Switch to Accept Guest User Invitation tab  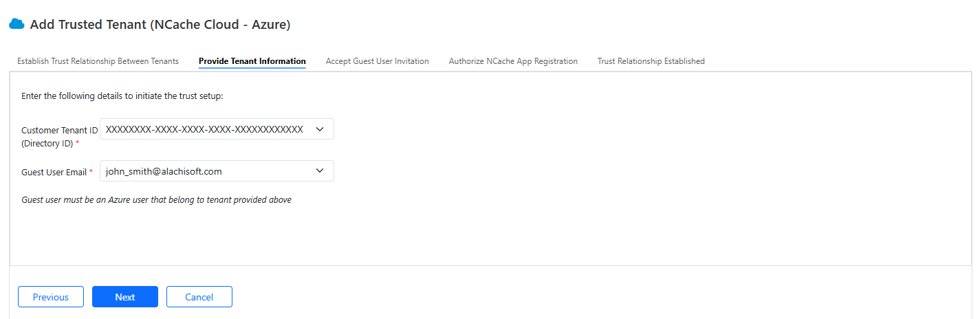pyautogui.click(x=378, y=61)
